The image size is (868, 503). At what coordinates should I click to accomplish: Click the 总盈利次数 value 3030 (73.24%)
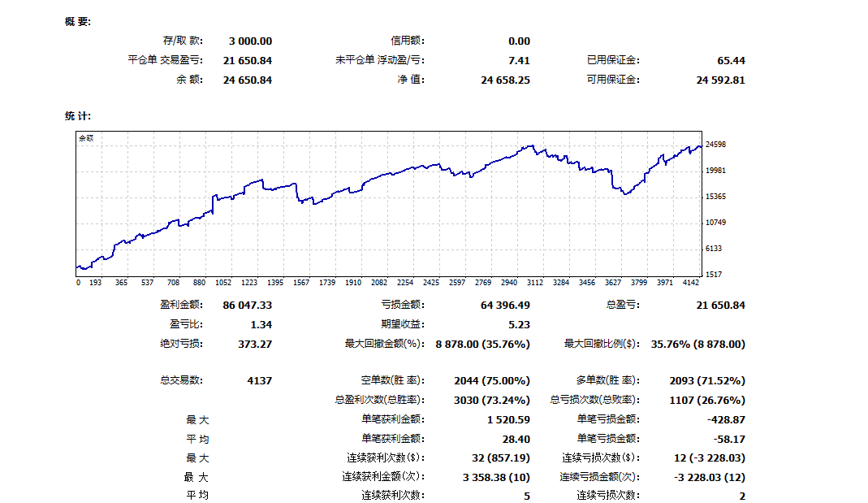[x=491, y=400]
